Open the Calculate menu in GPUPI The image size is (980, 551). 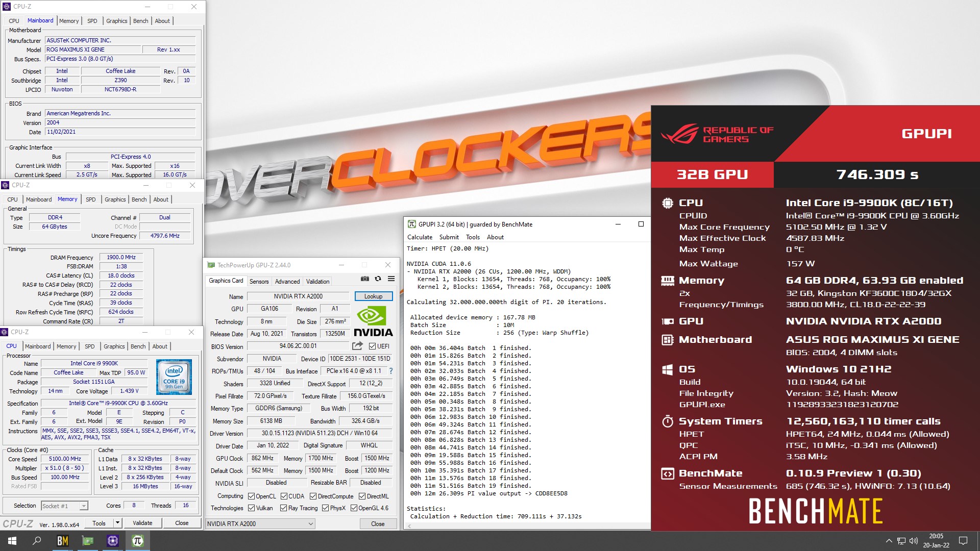pos(420,237)
